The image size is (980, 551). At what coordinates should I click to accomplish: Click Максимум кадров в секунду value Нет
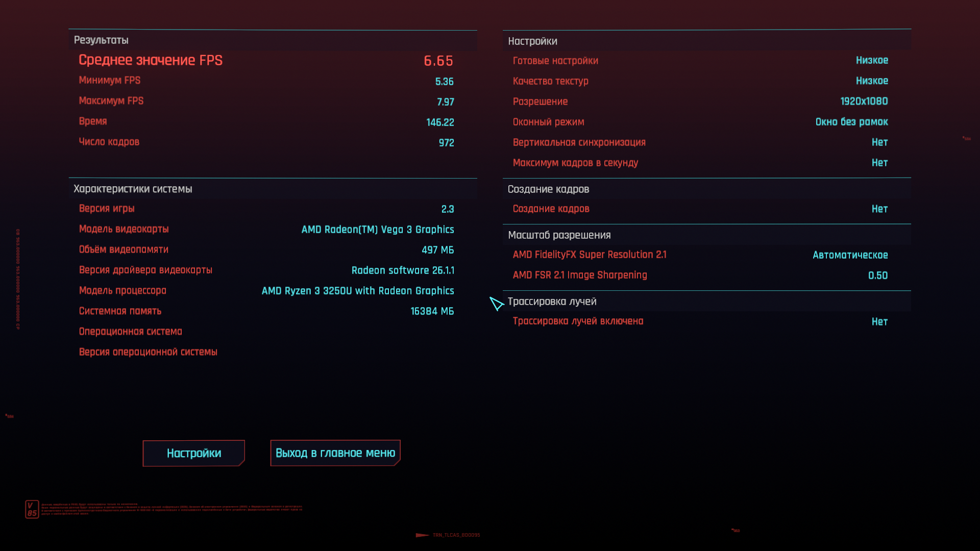879,163
